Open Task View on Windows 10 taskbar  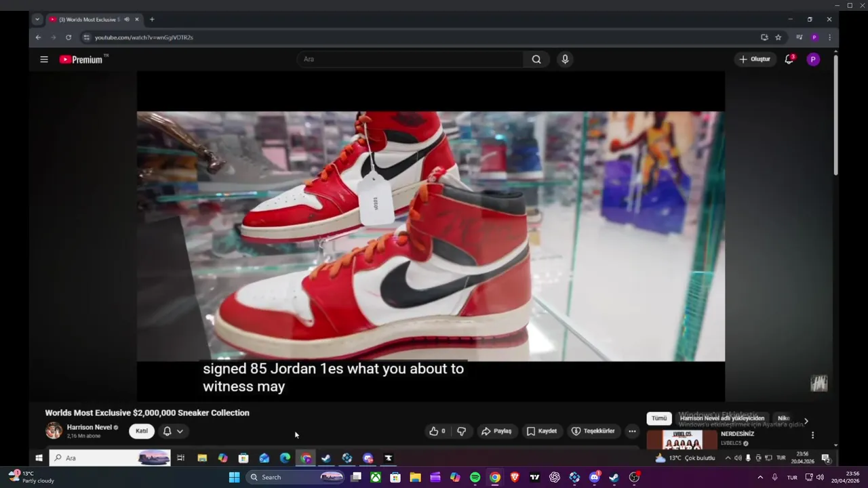[180, 458]
